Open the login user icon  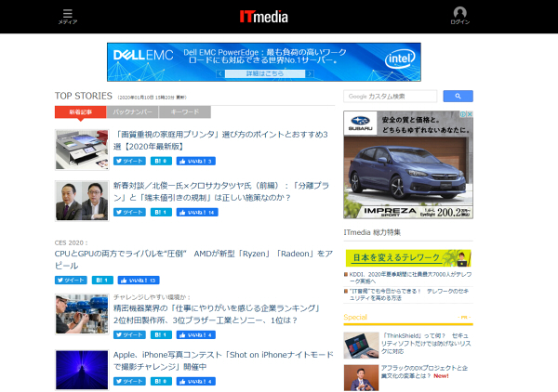tap(459, 16)
